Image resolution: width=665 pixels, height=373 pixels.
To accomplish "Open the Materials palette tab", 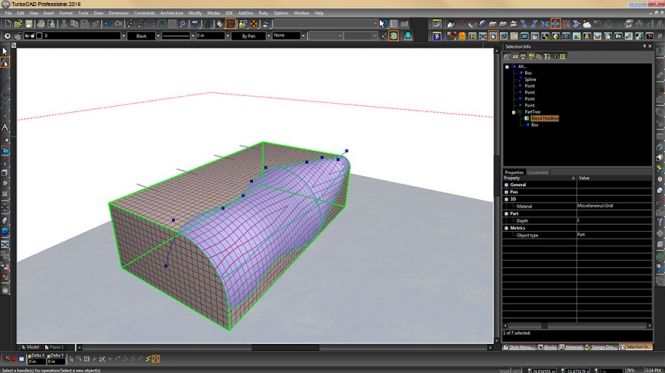I will (x=571, y=347).
